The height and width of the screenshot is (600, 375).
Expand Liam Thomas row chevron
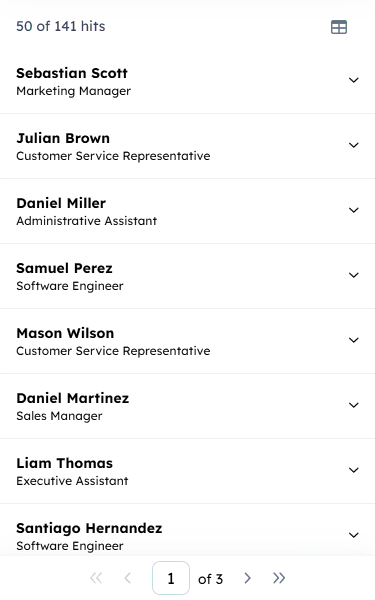tap(354, 470)
